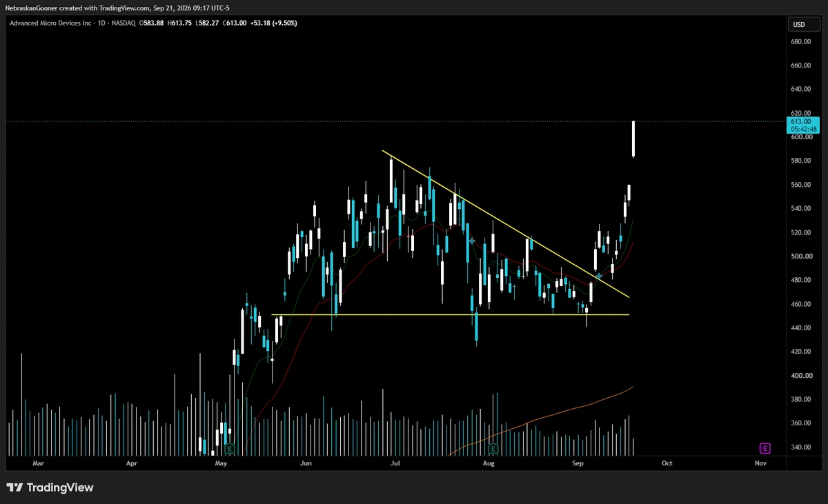Click the 400.00 price axis label

(801, 376)
